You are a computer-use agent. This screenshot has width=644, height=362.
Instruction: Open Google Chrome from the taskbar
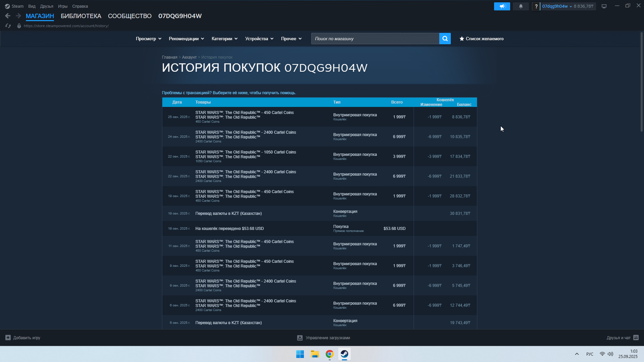[x=330, y=354]
